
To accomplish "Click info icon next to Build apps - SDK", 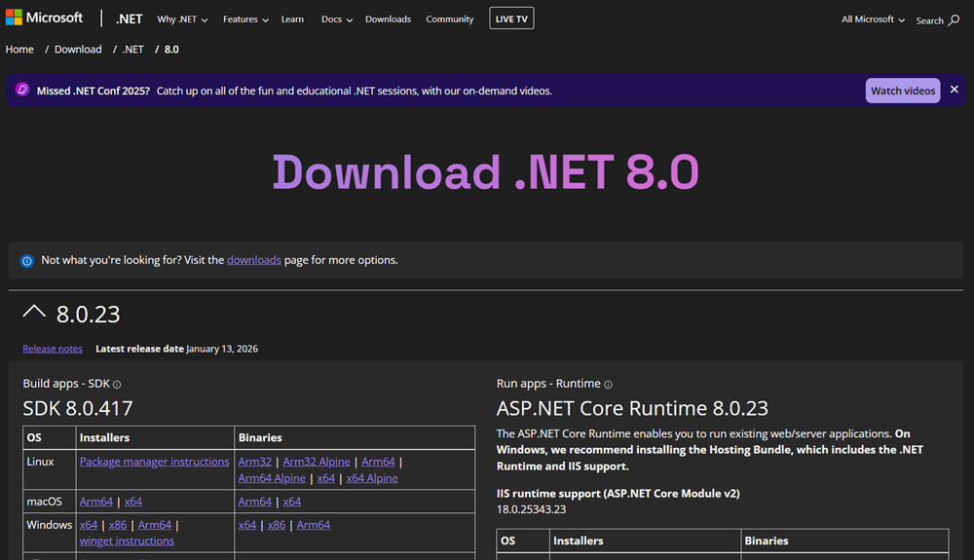I will pyautogui.click(x=117, y=385).
